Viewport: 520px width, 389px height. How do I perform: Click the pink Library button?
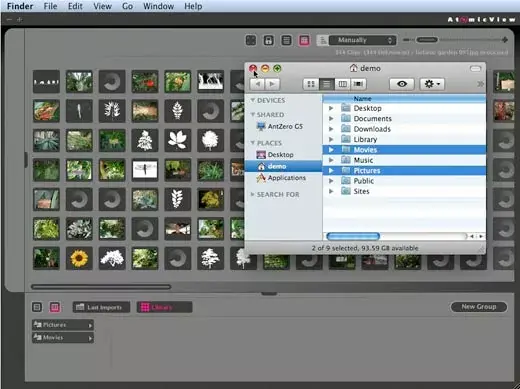point(164,307)
